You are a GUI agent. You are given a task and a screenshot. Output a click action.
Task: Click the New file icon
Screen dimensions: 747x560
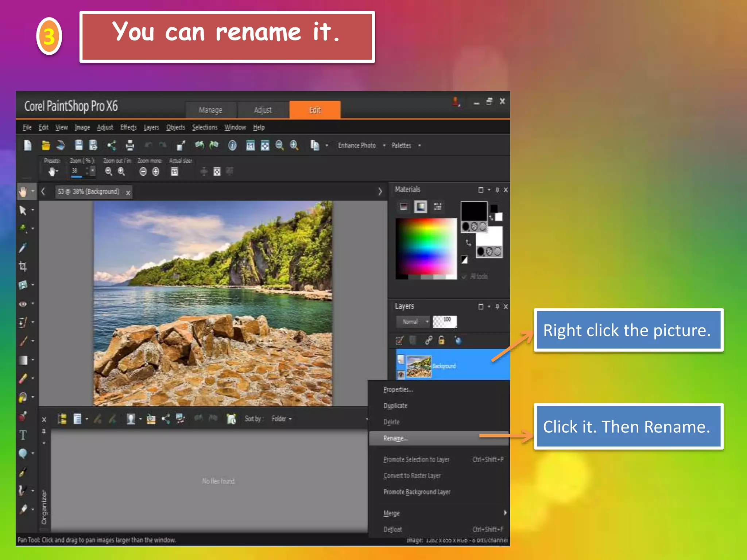tap(28, 145)
